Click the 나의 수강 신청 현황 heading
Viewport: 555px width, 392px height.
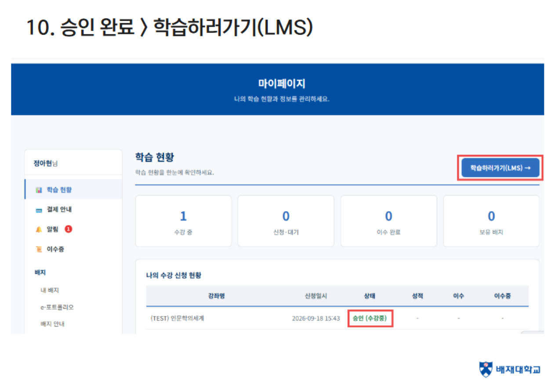[174, 276]
